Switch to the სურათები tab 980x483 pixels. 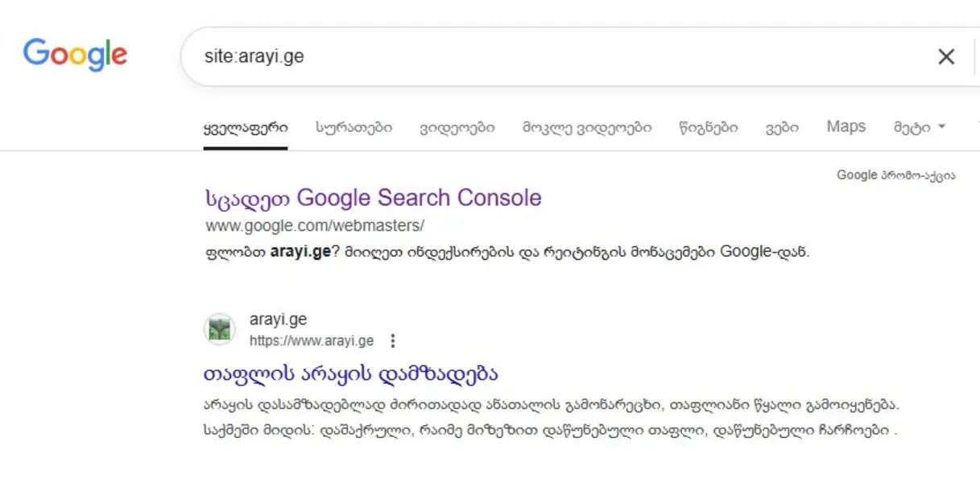354,127
